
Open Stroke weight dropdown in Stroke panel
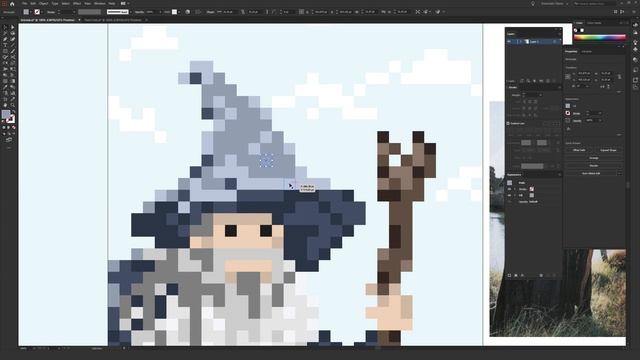(x=541, y=95)
